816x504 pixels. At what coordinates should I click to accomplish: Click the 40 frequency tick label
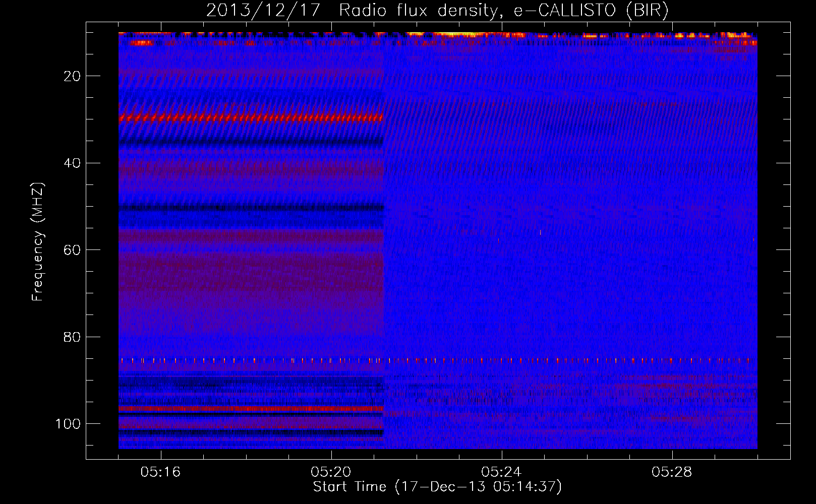click(x=73, y=163)
